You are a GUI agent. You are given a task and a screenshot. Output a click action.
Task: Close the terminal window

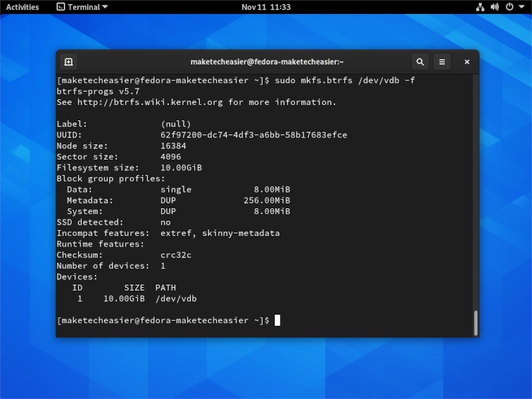point(466,61)
